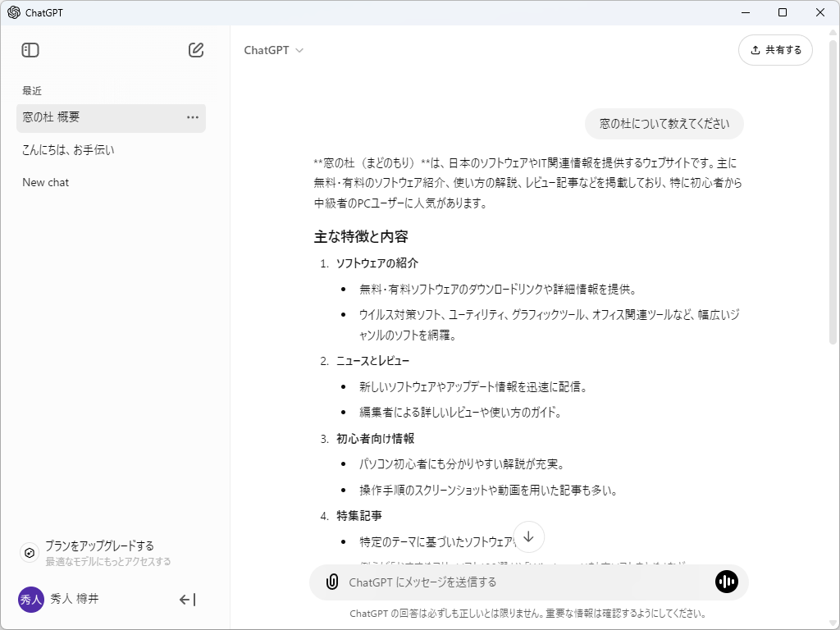Open プランをアップグレードする link
840x630 pixels.
click(x=100, y=545)
